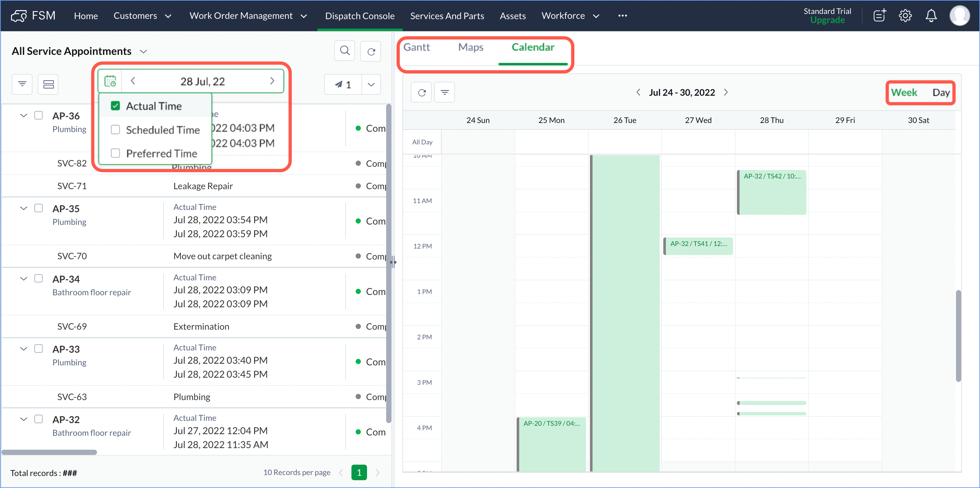Click the Upgrade link
Viewport: 980px width, 488px height.
pos(827,20)
